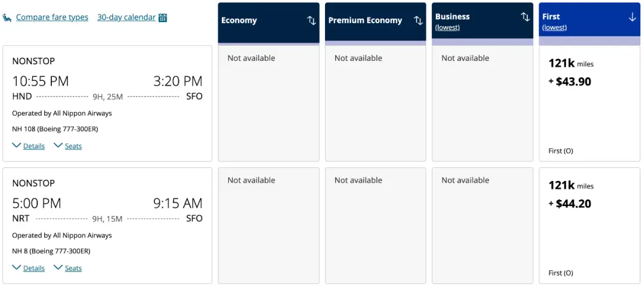Click the "(lowest)" link under Business
The image size is (644, 287).
(447, 27)
